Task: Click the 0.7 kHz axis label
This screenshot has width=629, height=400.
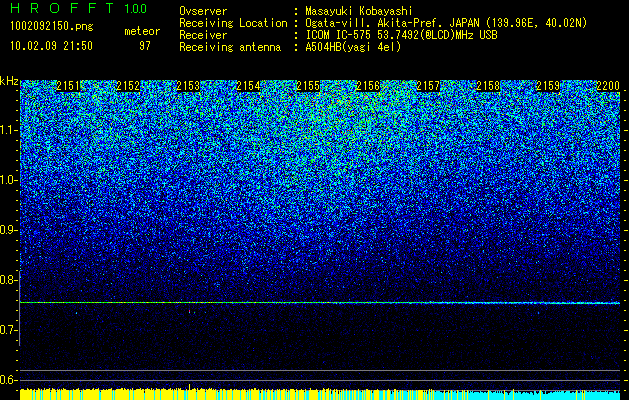Action: [x=9, y=330]
